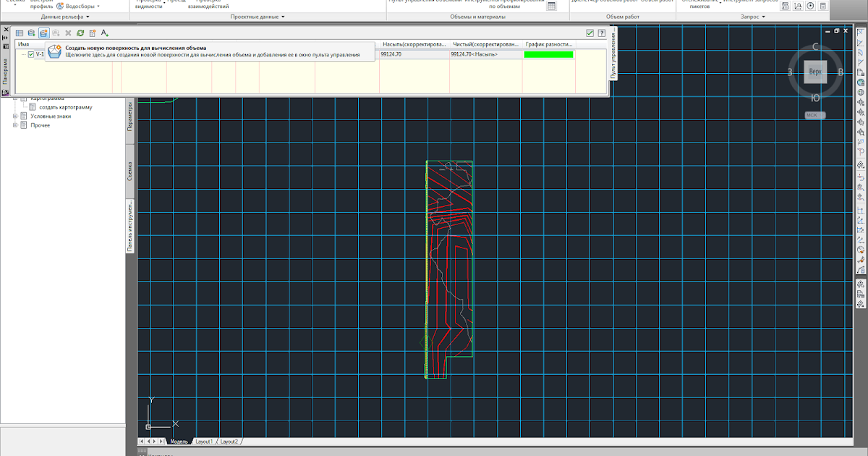
Task: Open the Съемка vertical tab
Action: pyautogui.click(x=131, y=172)
